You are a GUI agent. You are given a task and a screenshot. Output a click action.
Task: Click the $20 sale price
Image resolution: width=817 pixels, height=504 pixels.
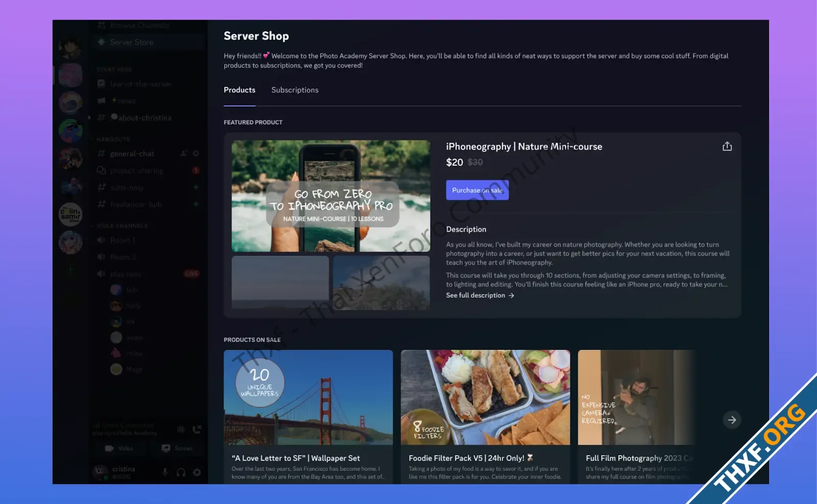(454, 162)
